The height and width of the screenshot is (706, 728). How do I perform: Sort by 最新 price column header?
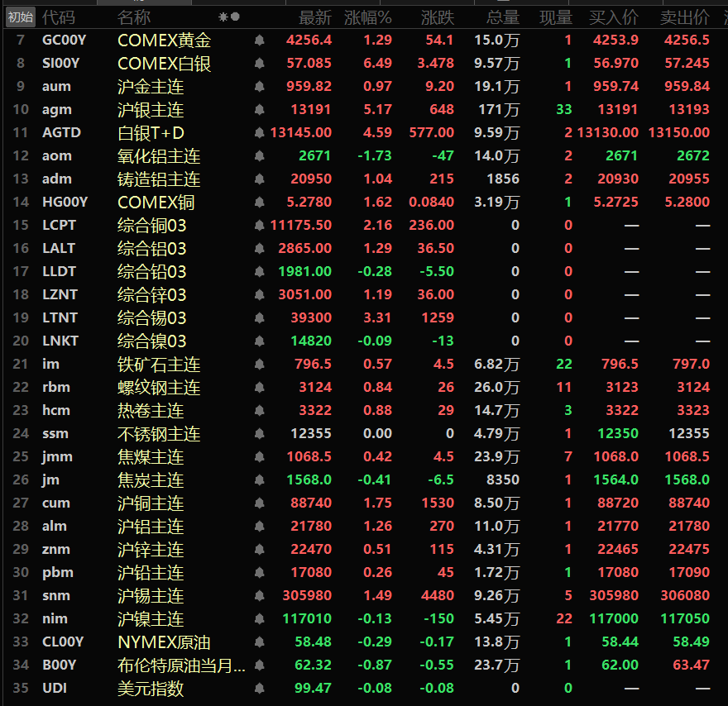314,17
